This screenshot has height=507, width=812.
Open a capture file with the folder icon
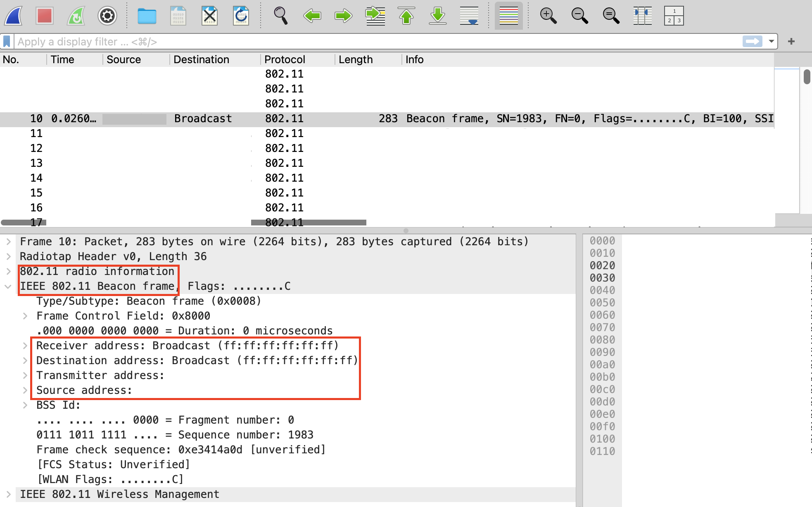point(147,16)
